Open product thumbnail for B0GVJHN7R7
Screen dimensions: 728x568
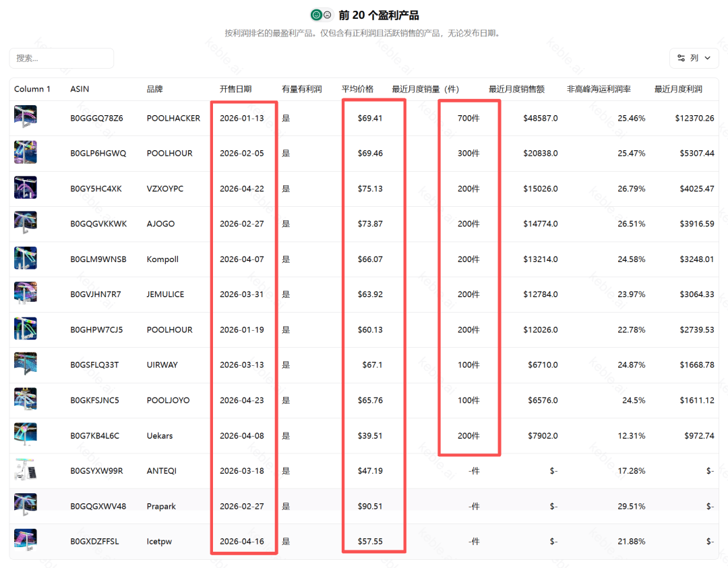coord(26,293)
